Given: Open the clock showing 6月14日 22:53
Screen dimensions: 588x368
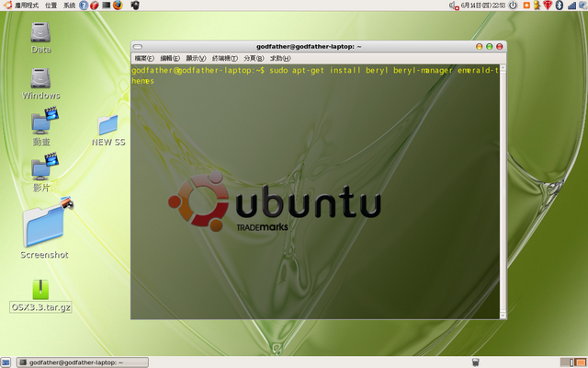Looking at the screenshot, I should coord(483,6).
